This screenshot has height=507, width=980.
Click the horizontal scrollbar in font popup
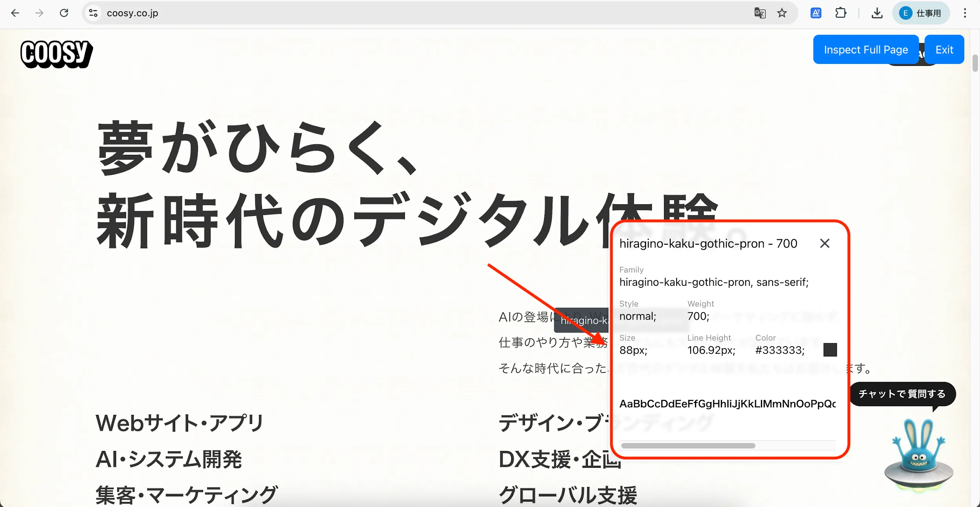coord(688,445)
